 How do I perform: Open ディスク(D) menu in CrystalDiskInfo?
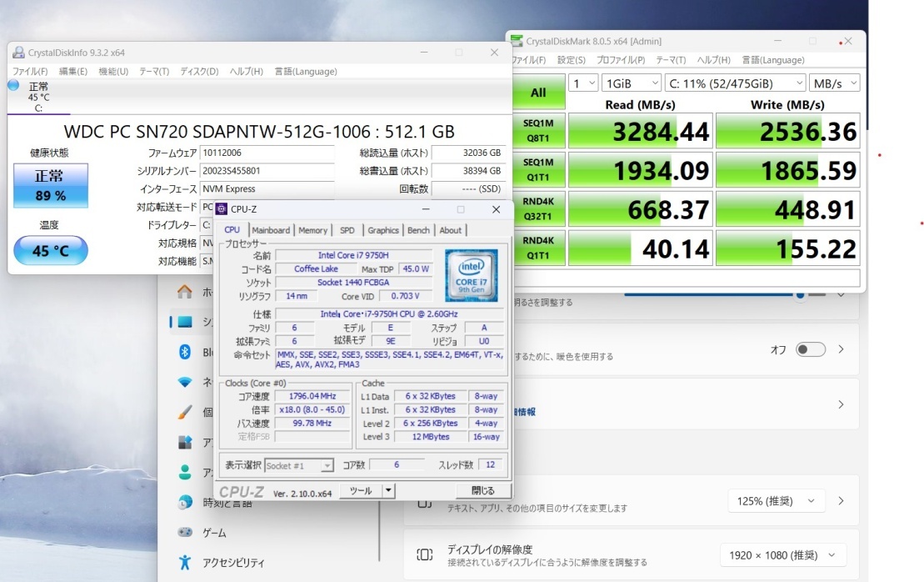(x=199, y=72)
